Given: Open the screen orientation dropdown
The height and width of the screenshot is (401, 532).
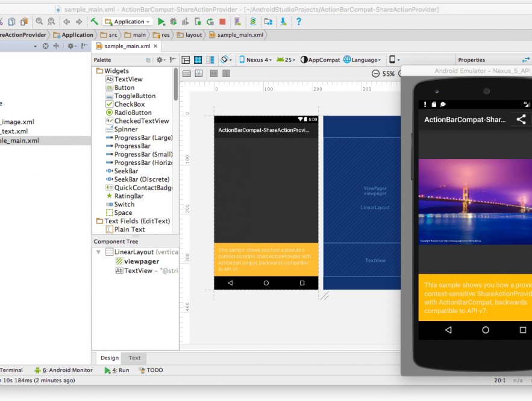Looking at the screenshot, I should (227, 60).
